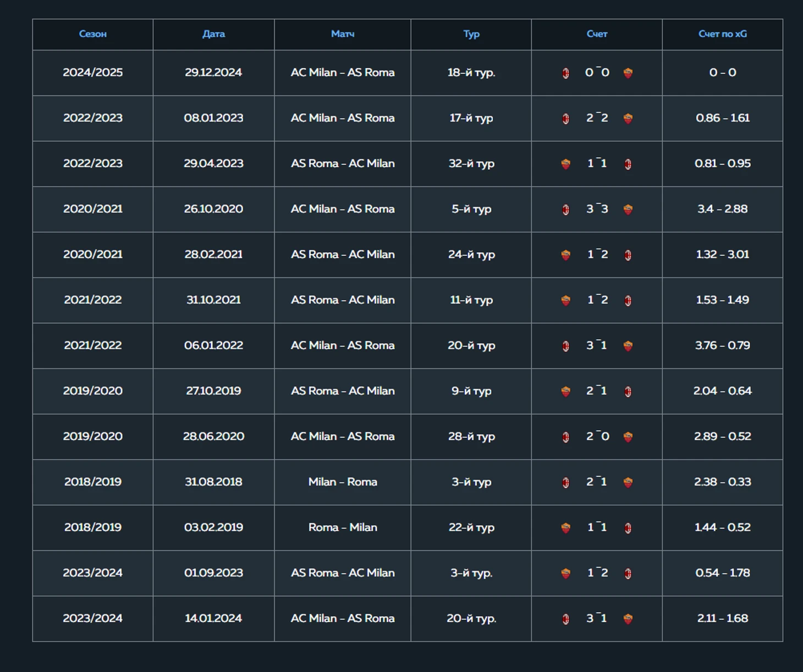The height and width of the screenshot is (672, 803).
Task: Click the 9-й тур round cell
Action: (471, 391)
